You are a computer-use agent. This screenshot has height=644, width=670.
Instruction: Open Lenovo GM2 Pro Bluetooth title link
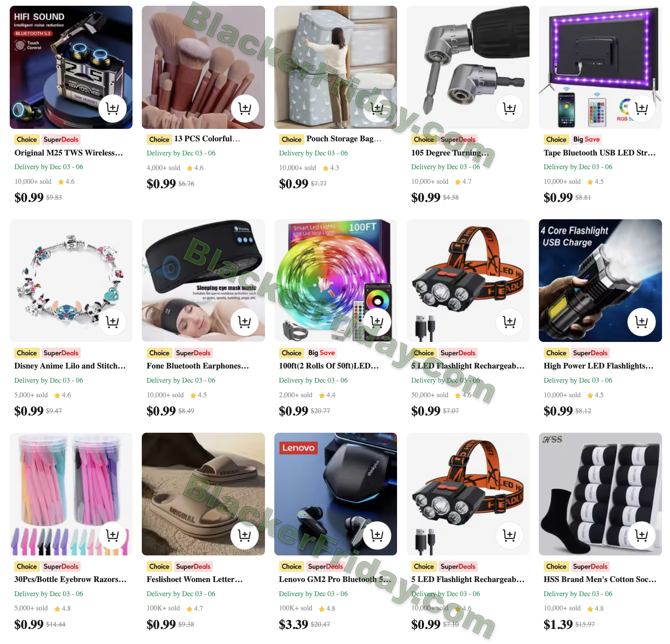[335, 579]
